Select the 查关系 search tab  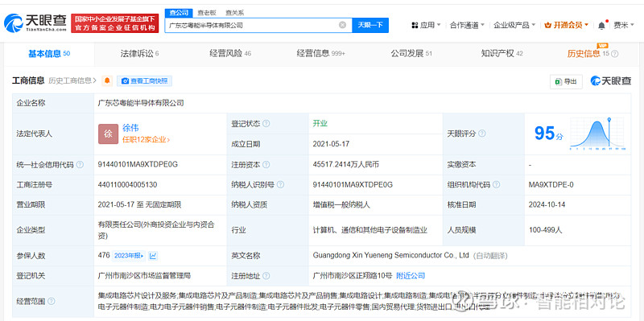[x=234, y=13]
